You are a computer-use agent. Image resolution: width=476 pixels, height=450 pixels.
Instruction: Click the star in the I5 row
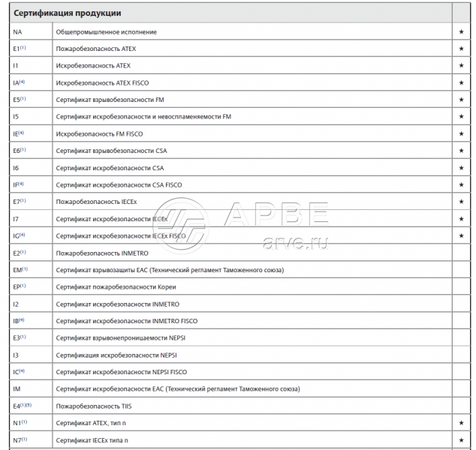tap(461, 117)
